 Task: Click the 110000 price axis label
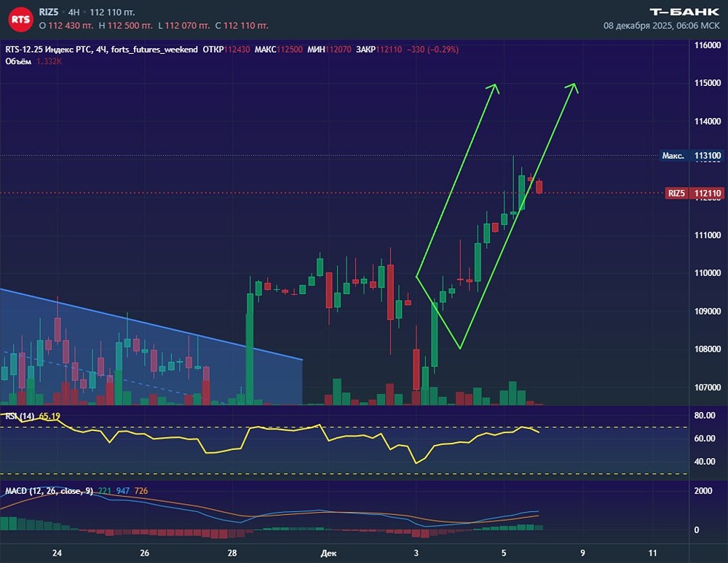(x=708, y=272)
